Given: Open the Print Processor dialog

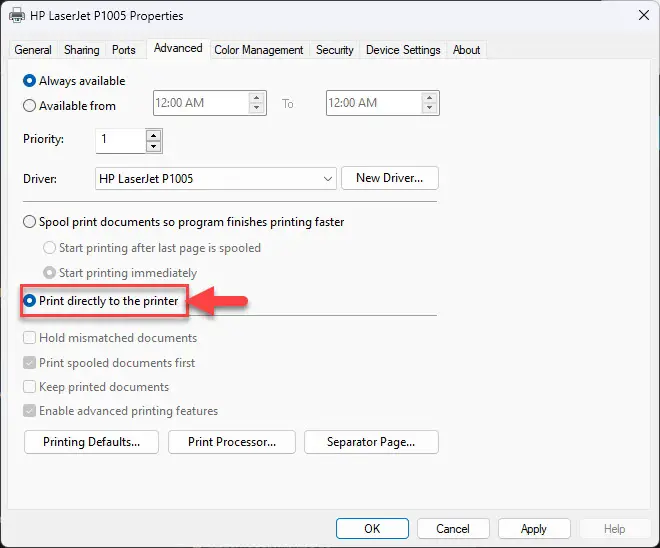Looking at the screenshot, I should click(232, 442).
